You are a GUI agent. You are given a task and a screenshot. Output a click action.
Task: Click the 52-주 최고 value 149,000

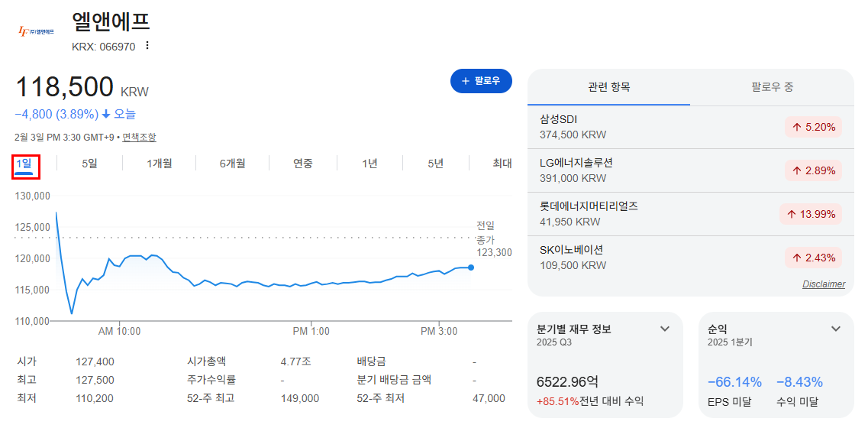(299, 399)
